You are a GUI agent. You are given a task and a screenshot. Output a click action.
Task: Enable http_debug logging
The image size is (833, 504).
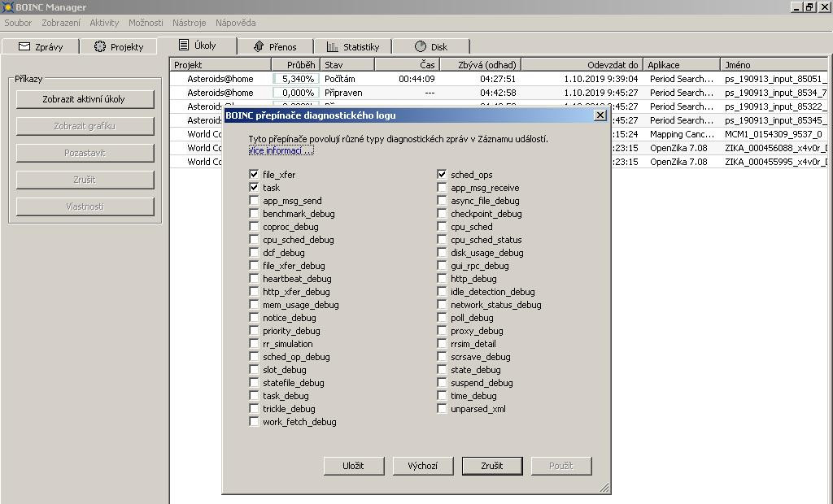(x=442, y=278)
